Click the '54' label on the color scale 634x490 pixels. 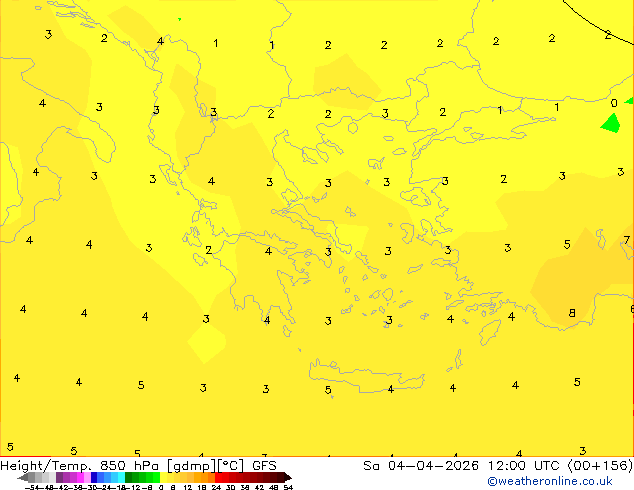(288, 487)
